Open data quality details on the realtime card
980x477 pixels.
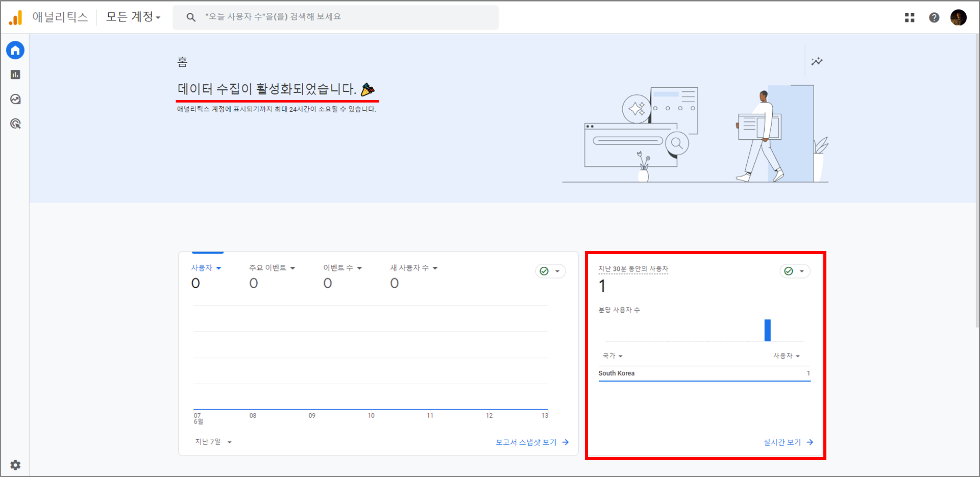tap(795, 271)
